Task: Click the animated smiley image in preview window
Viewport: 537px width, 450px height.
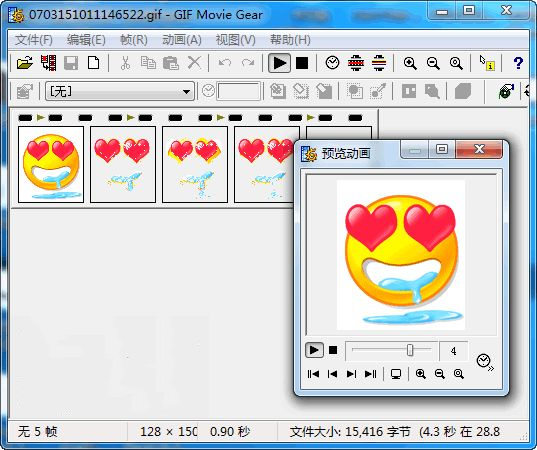Action: pyautogui.click(x=401, y=255)
